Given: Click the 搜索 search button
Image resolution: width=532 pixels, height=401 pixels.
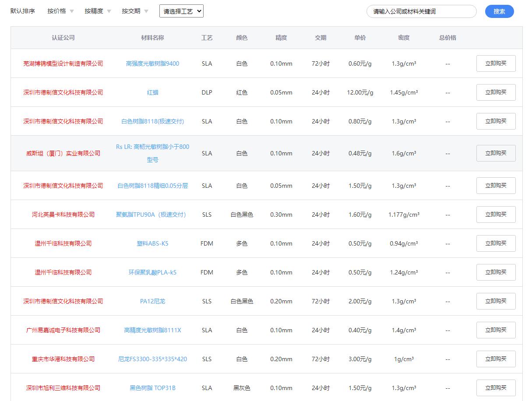Looking at the screenshot, I should tap(499, 11).
